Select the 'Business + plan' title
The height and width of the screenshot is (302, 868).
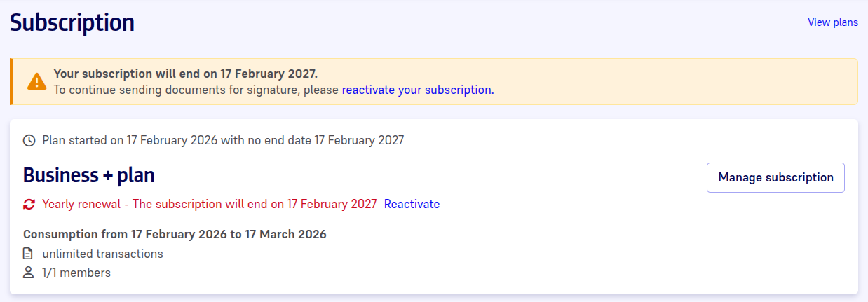(x=89, y=175)
